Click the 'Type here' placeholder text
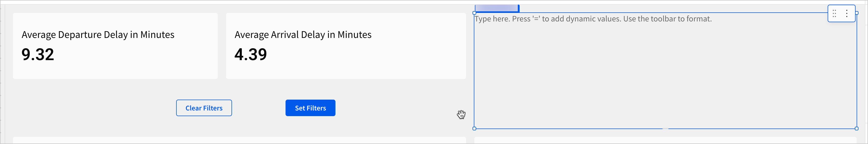Screen dimensions: 868x144 (593, 19)
